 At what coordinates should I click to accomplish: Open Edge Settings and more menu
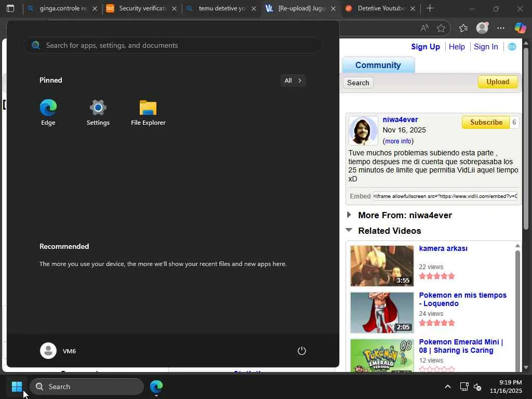[x=500, y=28]
